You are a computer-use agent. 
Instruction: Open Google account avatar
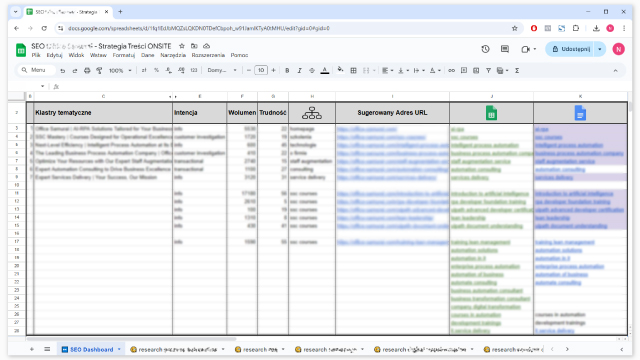coord(618,49)
